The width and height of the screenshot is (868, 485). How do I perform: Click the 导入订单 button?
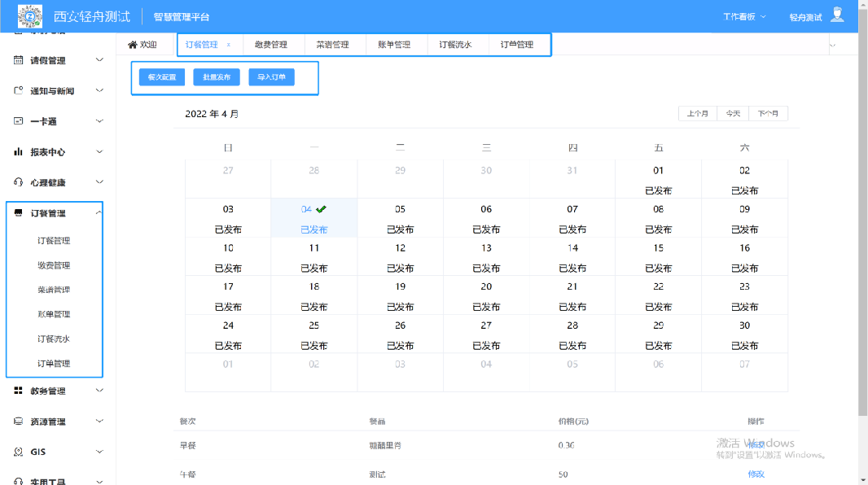tap(271, 76)
